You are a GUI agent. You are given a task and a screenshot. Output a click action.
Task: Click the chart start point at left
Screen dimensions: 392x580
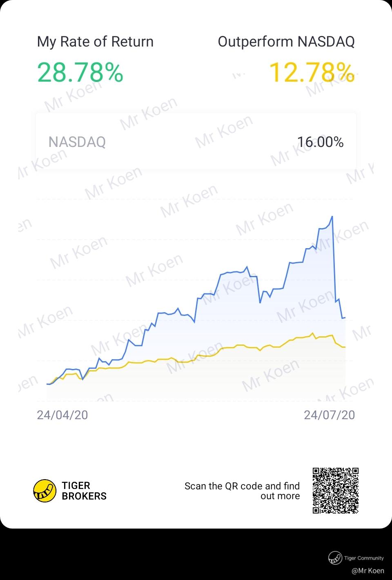(47, 384)
